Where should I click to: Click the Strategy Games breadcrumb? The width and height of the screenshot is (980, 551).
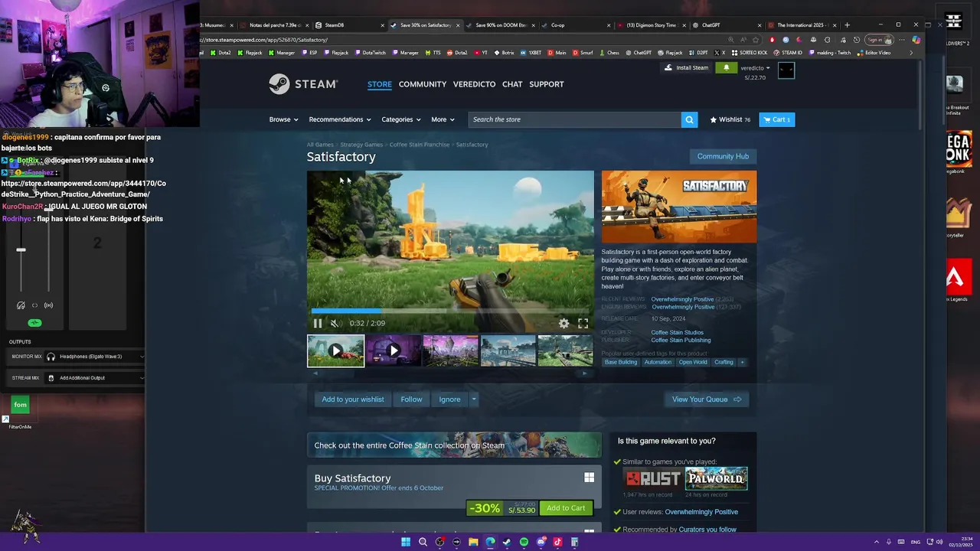361,145
